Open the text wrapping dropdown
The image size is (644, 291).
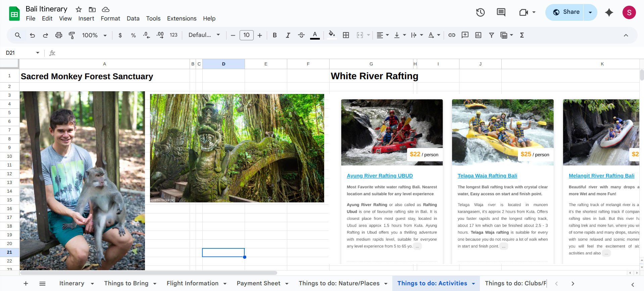click(417, 35)
